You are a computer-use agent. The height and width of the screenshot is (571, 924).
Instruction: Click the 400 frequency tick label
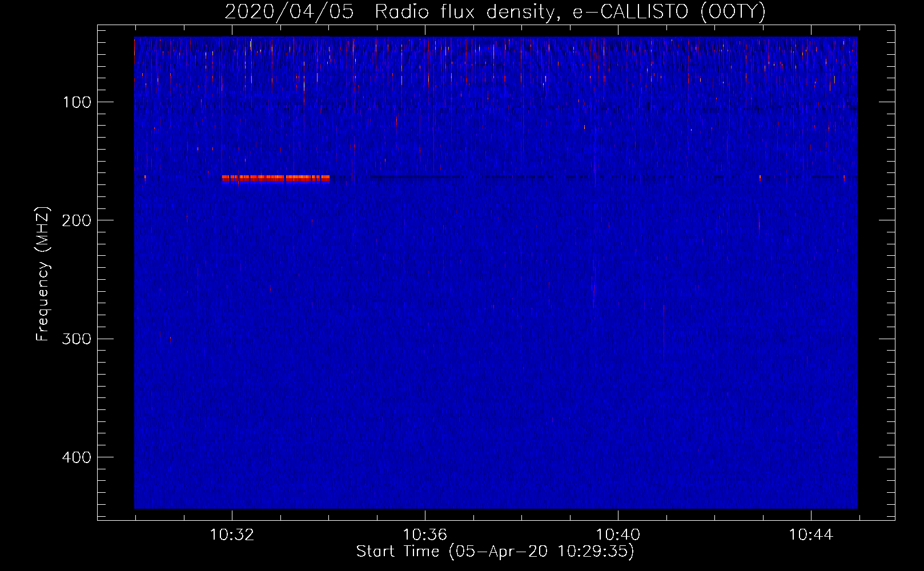[77, 457]
